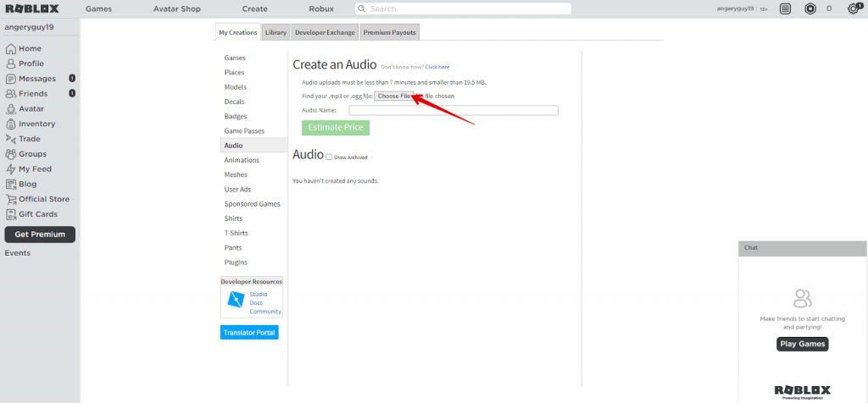Open the Friends sidebar icon
The image size is (868, 403).
coord(10,93)
